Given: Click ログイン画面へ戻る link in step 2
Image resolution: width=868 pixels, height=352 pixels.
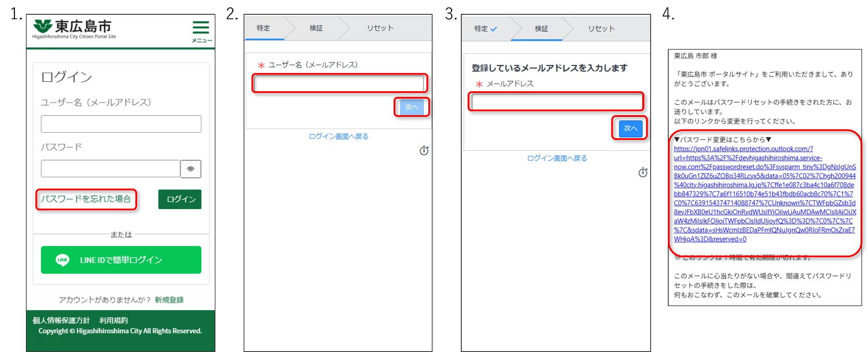Looking at the screenshot, I should pyautogui.click(x=339, y=136).
